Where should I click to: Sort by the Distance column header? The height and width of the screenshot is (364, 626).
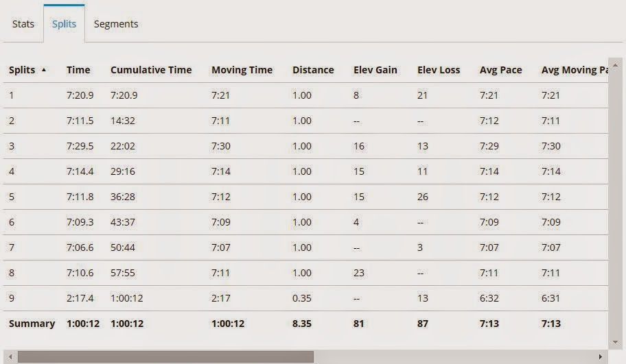(x=313, y=70)
